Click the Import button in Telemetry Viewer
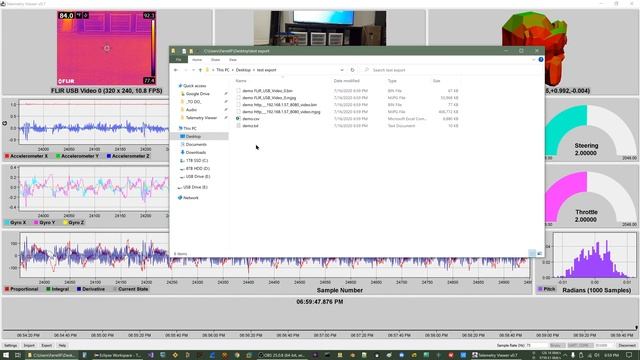 click(29, 345)
